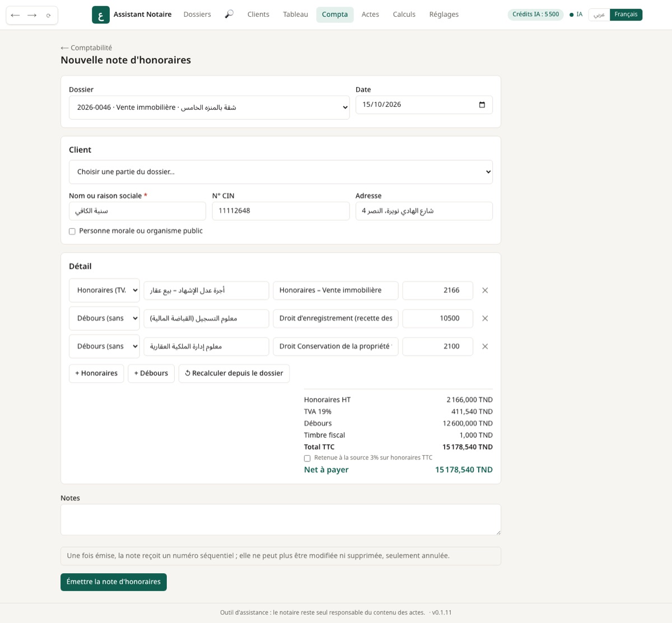
Task: Click the Notes text area
Action: pos(281,520)
